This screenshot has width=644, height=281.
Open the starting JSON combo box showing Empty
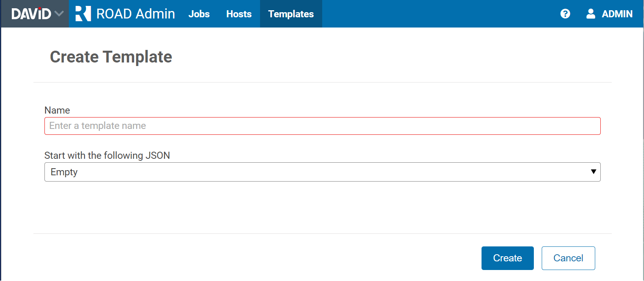[x=322, y=172]
